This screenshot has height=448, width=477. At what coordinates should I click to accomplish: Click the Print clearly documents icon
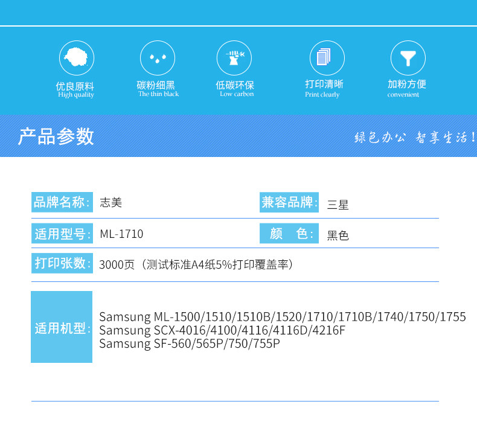point(327,58)
